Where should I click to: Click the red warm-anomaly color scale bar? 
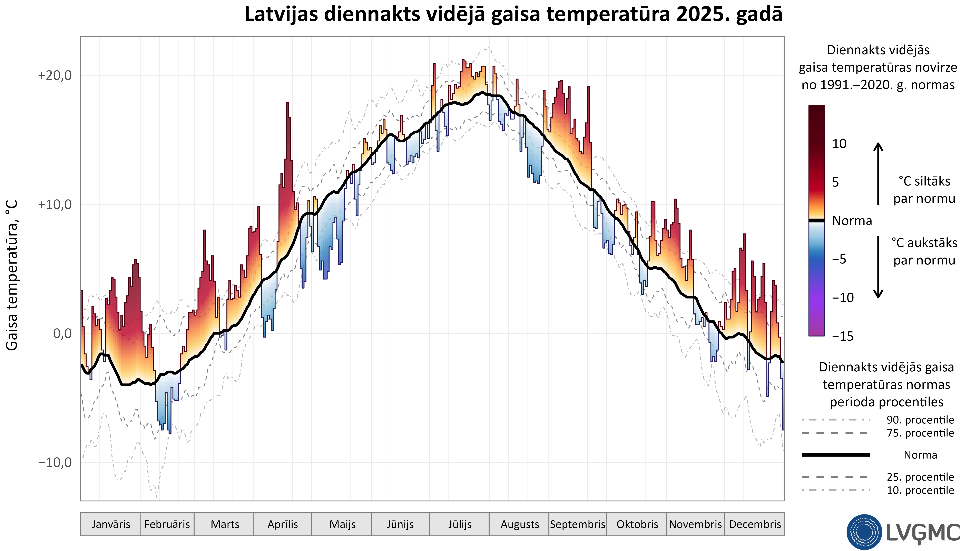click(x=816, y=162)
